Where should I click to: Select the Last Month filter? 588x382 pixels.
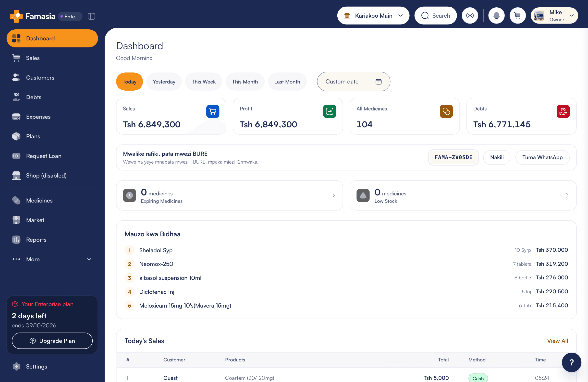[287, 82]
